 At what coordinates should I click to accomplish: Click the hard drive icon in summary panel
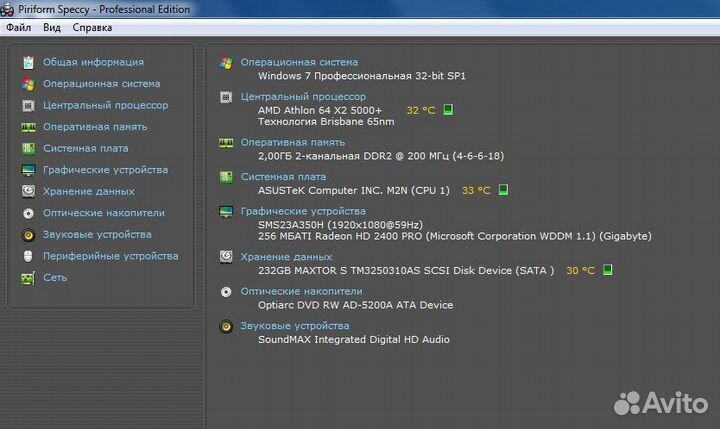(x=226, y=256)
